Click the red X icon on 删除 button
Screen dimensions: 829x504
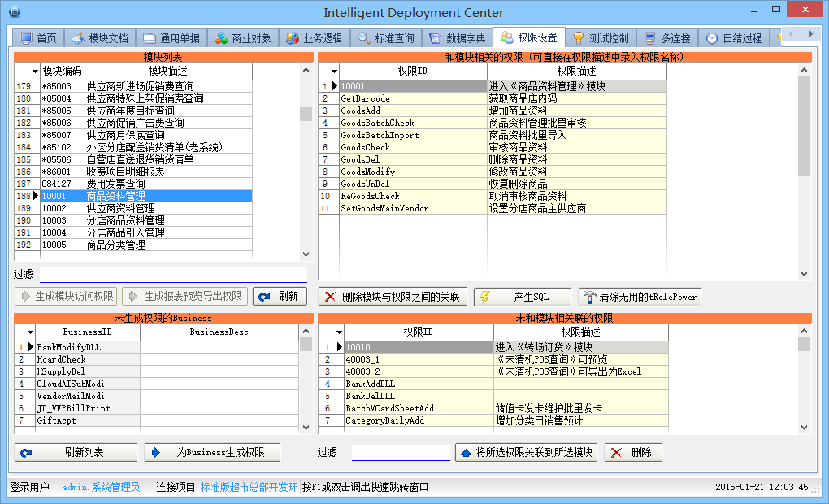(x=616, y=453)
